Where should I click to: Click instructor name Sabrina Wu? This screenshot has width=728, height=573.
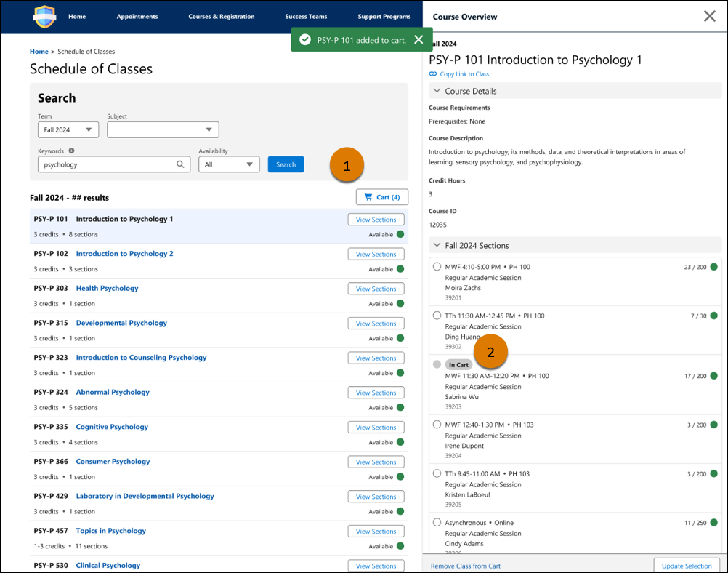(462, 396)
